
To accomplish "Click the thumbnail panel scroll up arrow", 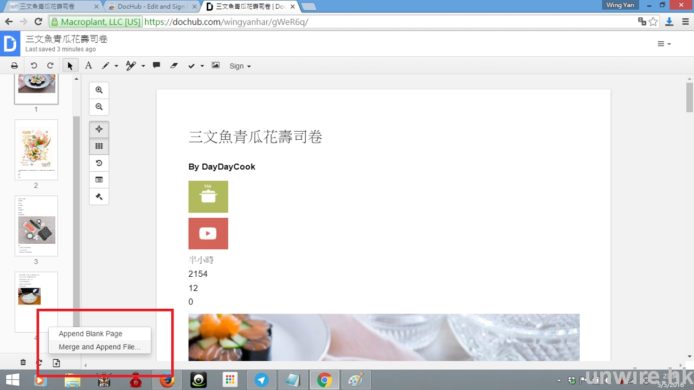I will 77,79.
